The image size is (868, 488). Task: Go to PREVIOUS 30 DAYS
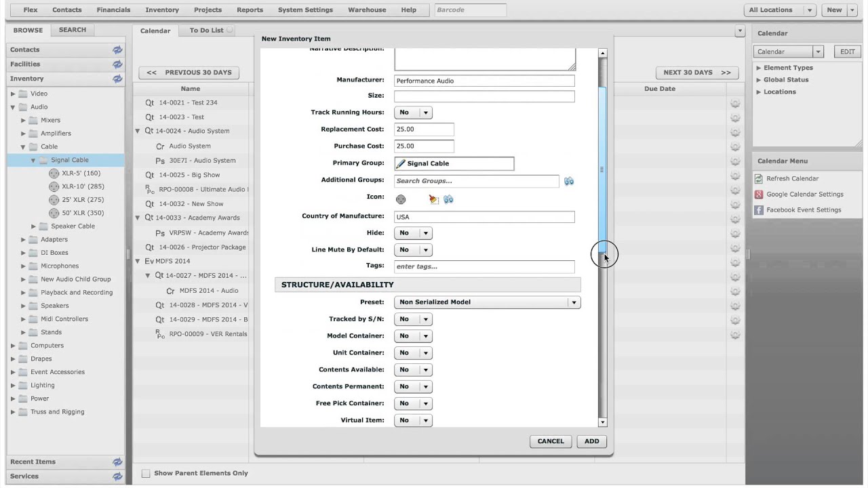tap(189, 73)
